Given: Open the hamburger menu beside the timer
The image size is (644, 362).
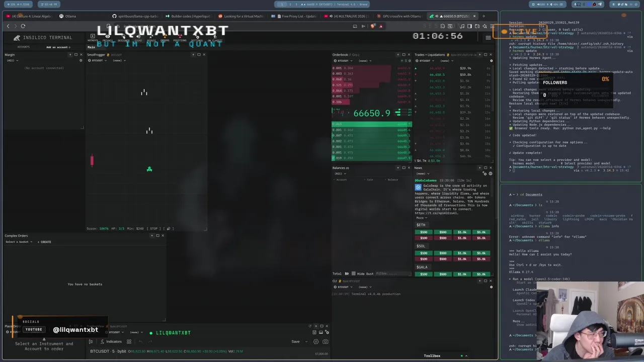Looking at the screenshot, I should 488,37.
